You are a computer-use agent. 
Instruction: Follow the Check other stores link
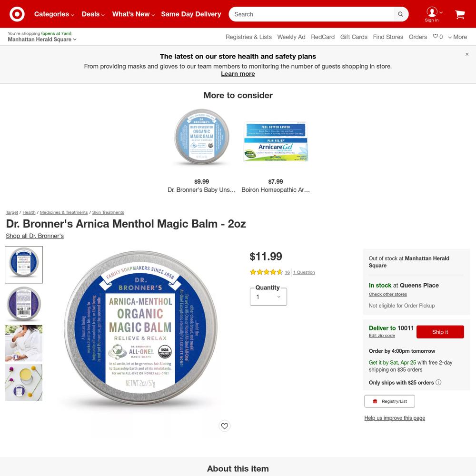(x=387, y=294)
